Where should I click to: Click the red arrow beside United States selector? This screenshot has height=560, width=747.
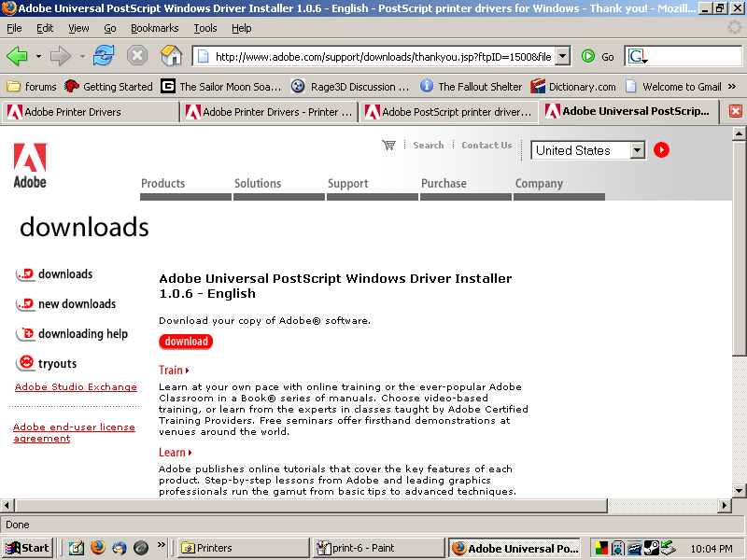(661, 149)
